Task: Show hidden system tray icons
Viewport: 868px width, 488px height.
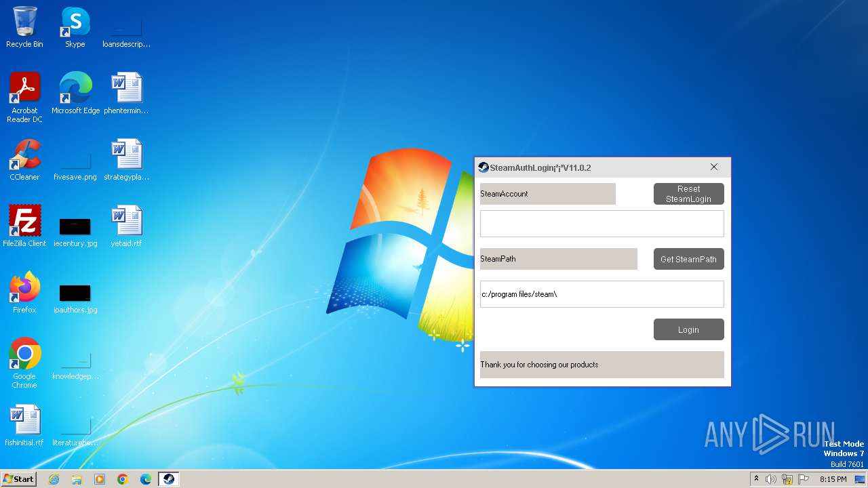Action: (756, 479)
